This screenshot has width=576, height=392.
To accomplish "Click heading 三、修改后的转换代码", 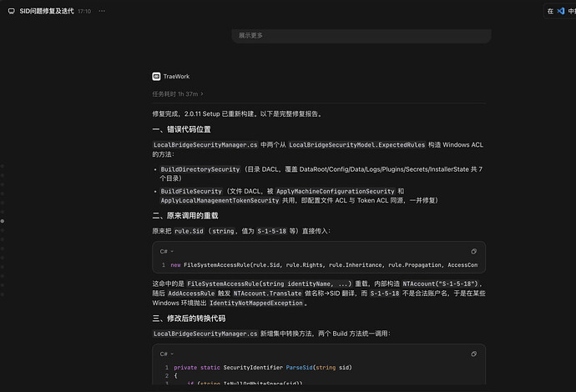I will tap(189, 319).
